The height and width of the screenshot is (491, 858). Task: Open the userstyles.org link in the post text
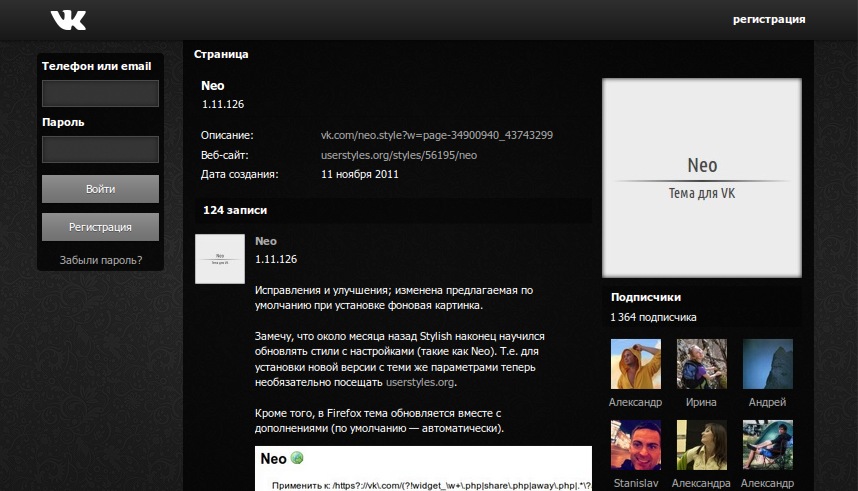pyautogui.click(x=420, y=382)
